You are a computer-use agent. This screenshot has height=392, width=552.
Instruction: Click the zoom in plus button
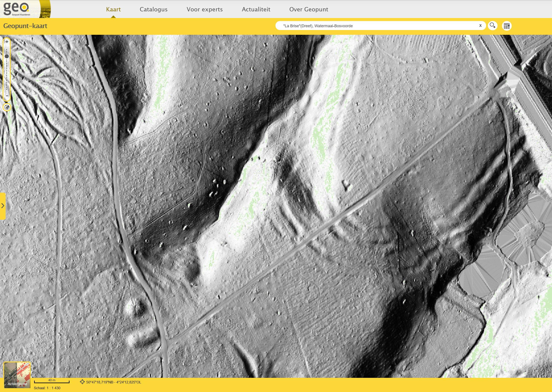7,42
